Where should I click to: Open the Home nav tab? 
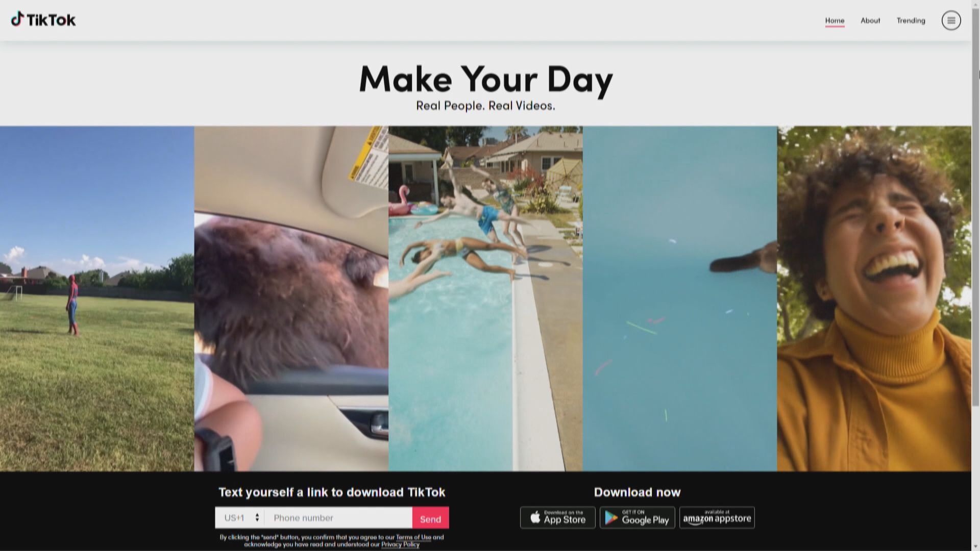click(835, 20)
